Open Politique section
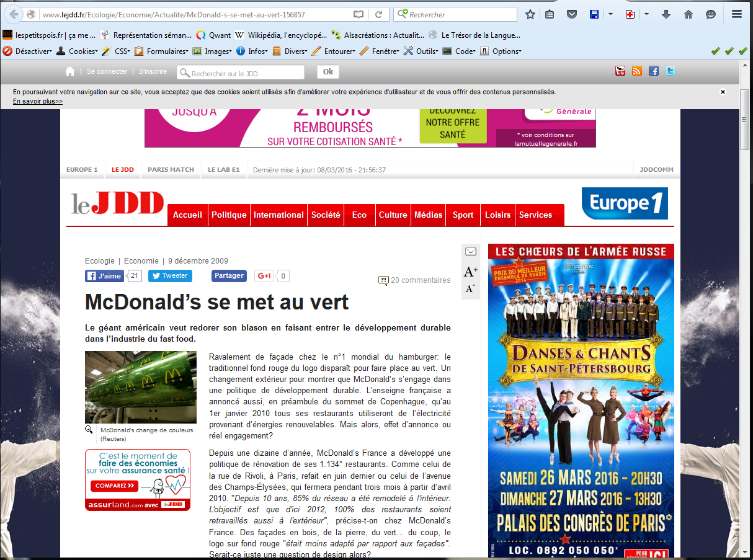 coord(229,215)
